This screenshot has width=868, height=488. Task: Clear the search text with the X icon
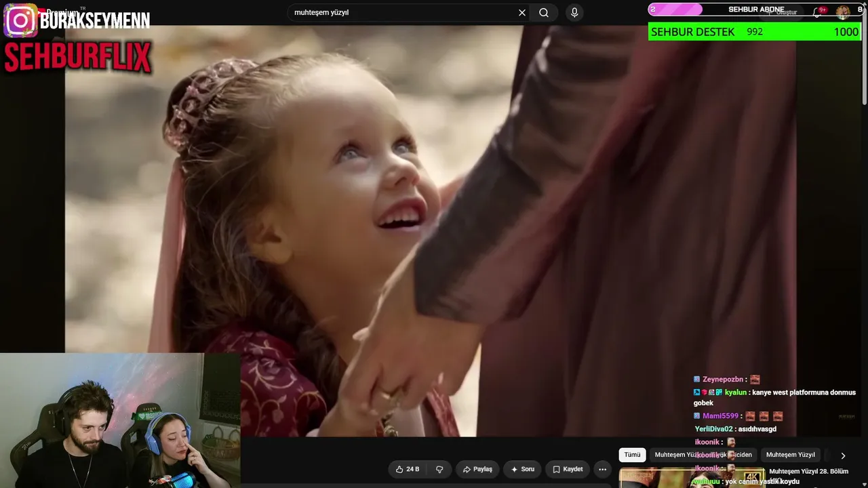pos(522,12)
